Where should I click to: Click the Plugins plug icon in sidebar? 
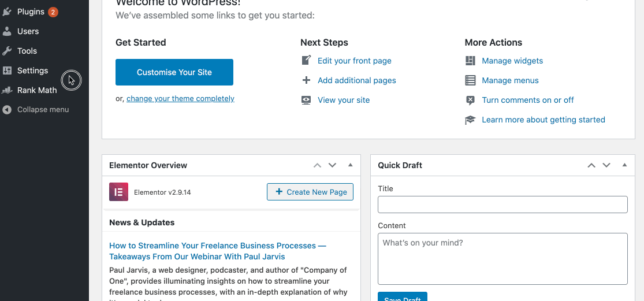point(7,12)
